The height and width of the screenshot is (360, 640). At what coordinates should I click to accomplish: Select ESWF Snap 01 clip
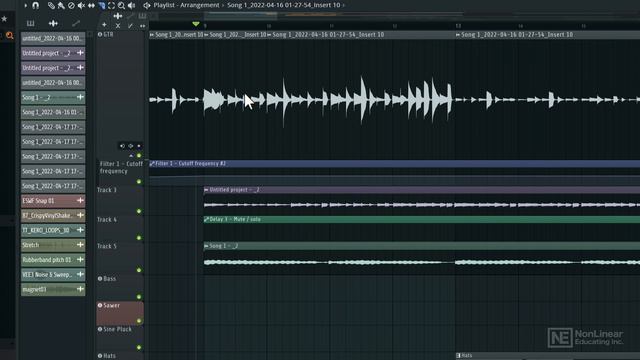point(53,200)
